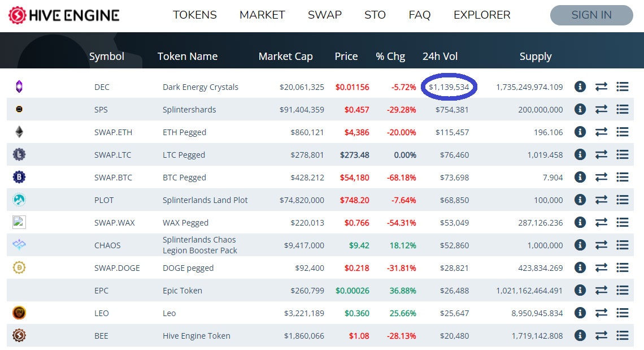Click "Splinterlands Chaos Legion Booster Pack" name
The image size is (644, 350).
pyautogui.click(x=200, y=245)
